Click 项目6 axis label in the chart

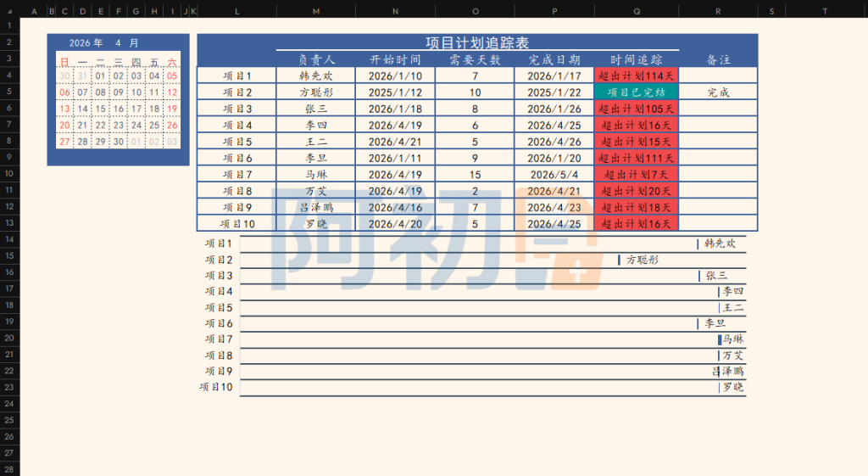pyautogui.click(x=218, y=323)
